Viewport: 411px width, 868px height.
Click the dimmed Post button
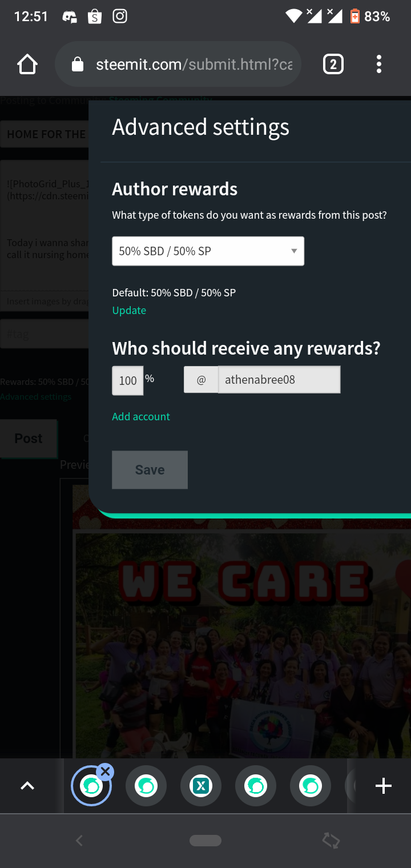pyautogui.click(x=29, y=439)
